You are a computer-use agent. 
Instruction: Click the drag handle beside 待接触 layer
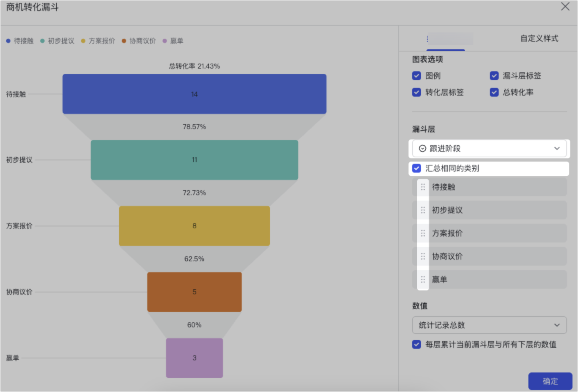(x=422, y=187)
